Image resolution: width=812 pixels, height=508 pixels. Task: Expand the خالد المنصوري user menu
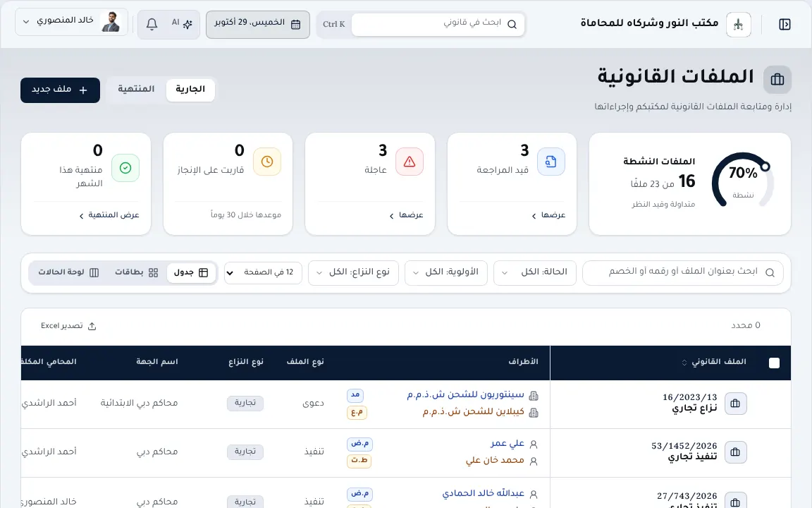(71, 22)
